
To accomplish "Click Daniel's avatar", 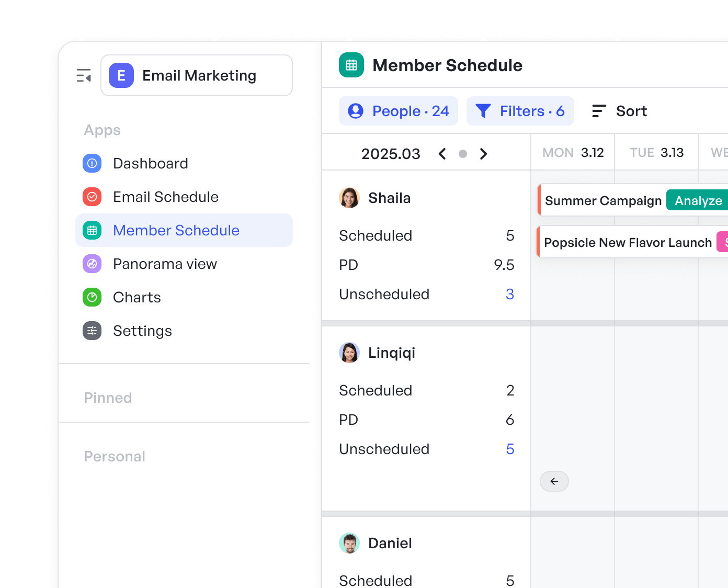I will pos(349,543).
